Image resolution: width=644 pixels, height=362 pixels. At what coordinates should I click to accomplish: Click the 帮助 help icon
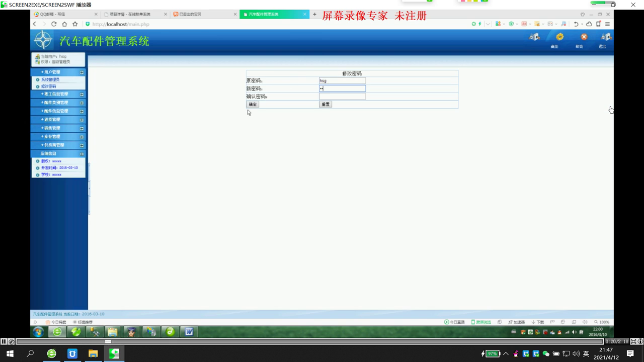584,37
